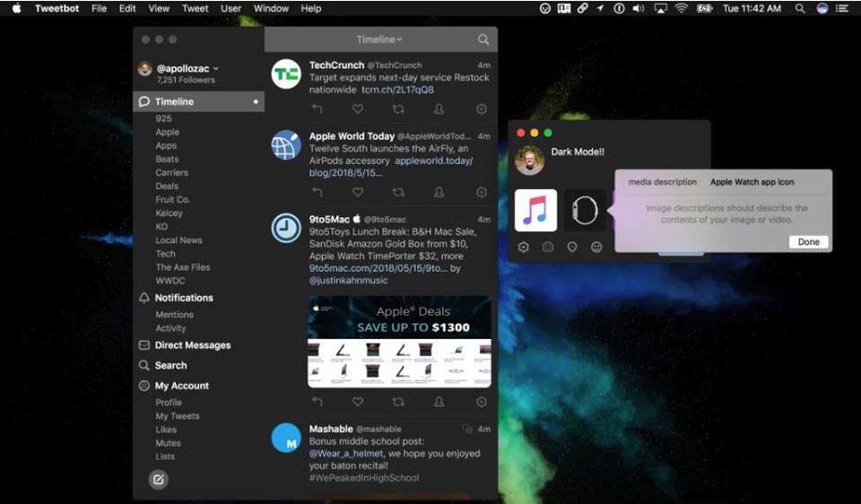Open the @apollozac account switcher

[187, 68]
